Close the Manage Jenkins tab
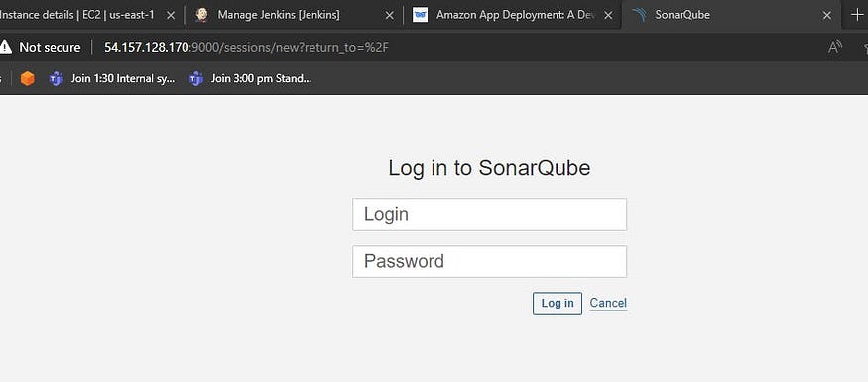Viewport: 868px width, 382px height. tap(389, 16)
